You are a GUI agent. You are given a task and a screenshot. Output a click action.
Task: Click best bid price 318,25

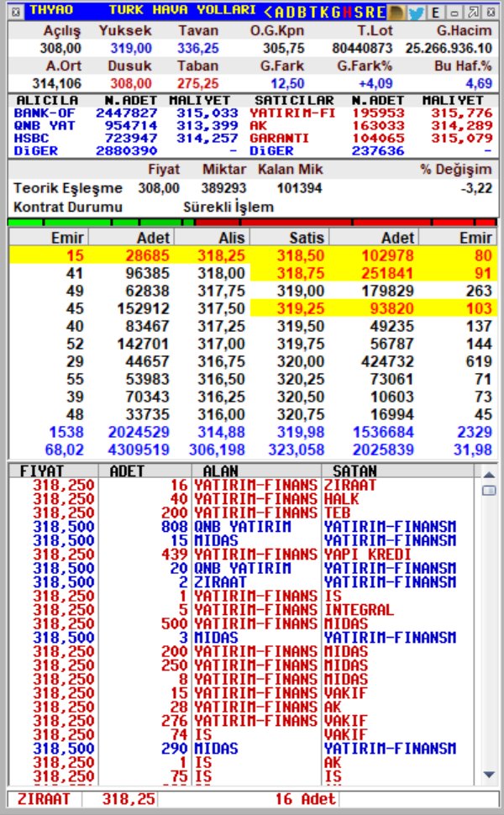[x=221, y=255]
